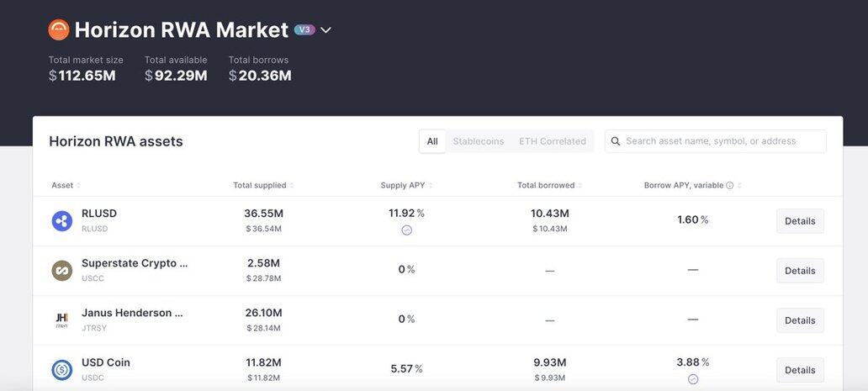Click the RLUSD asset name
This screenshot has width=868, height=391.
[x=99, y=214]
